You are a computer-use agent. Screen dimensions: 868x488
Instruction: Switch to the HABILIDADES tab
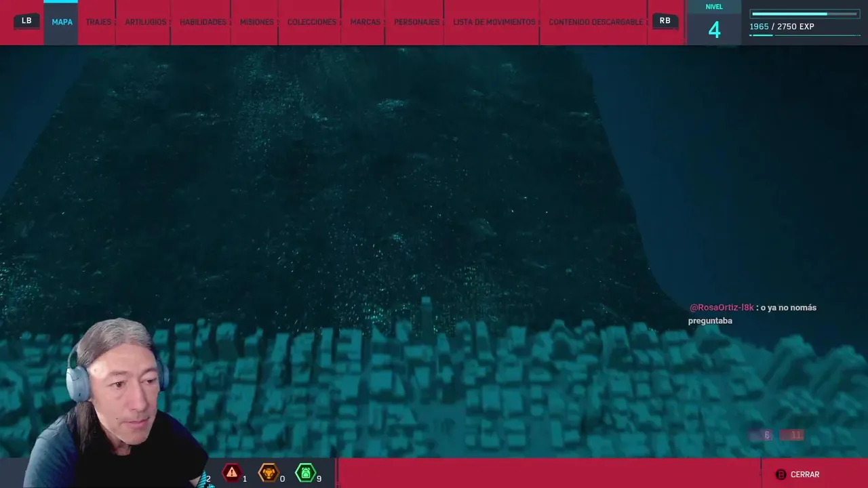tap(203, 22)
